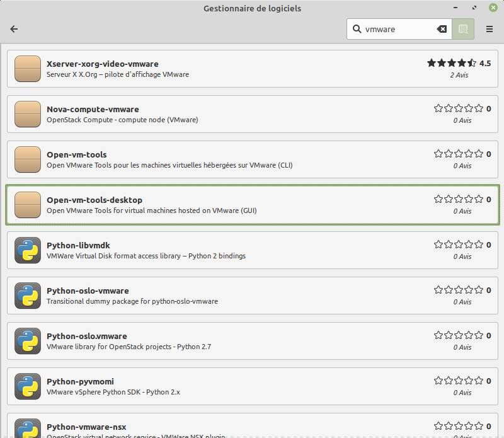Viewport: 504px width, 438px height.
Task: Click 'OpenStack Compute - compute node (VMware)' description
Action: coord(122,120)
